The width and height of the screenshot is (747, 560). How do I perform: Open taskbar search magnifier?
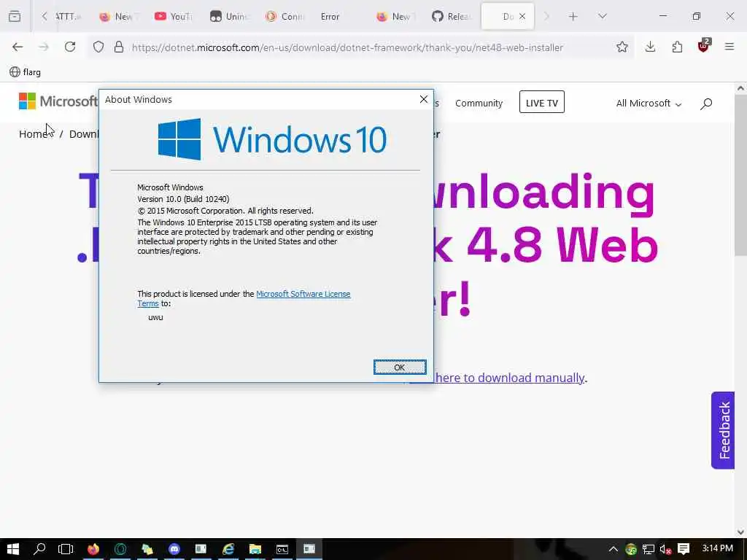click(x=39, y=549)
